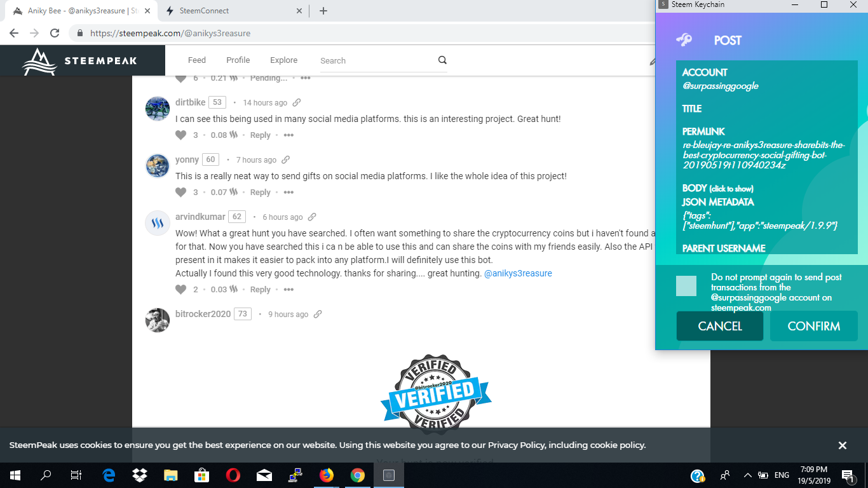Open yonny's globe avatar
This screenshot has height=488, width=868.
click(158, 166)
